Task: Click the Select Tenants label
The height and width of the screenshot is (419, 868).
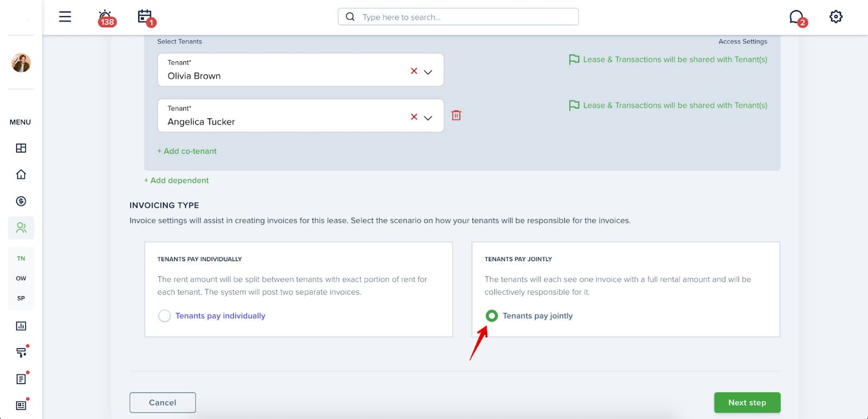Action: coord(180,41)
